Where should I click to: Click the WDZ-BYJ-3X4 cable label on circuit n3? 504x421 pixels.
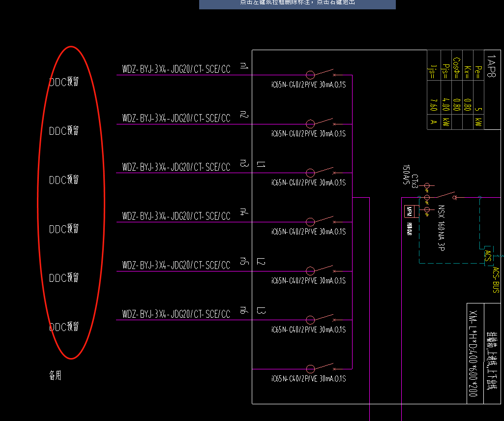176,167
